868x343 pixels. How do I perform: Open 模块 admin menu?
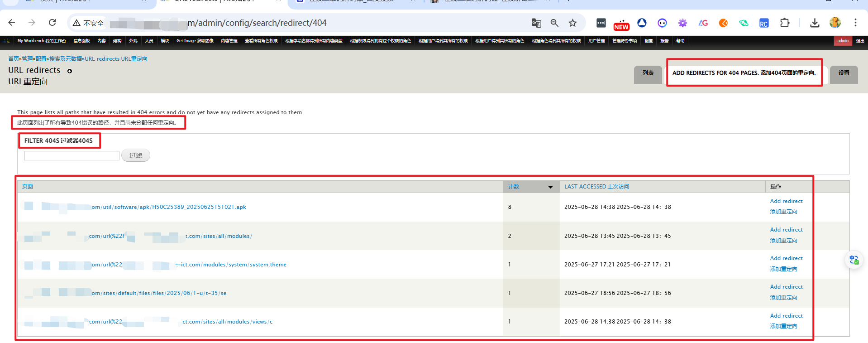coord(165,41)
